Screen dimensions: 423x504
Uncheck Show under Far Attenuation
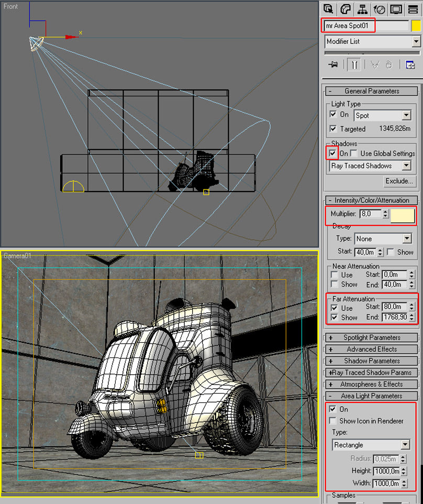tap(333, 317)
